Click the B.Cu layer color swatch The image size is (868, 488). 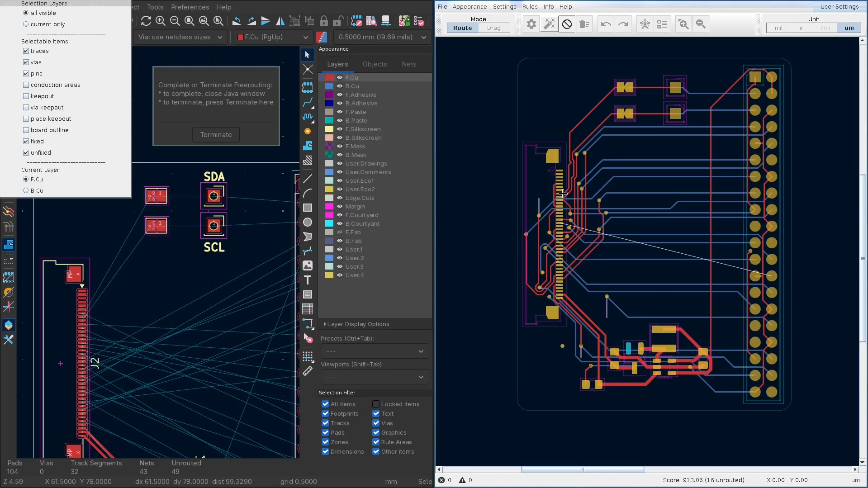[x=329, y=86]
